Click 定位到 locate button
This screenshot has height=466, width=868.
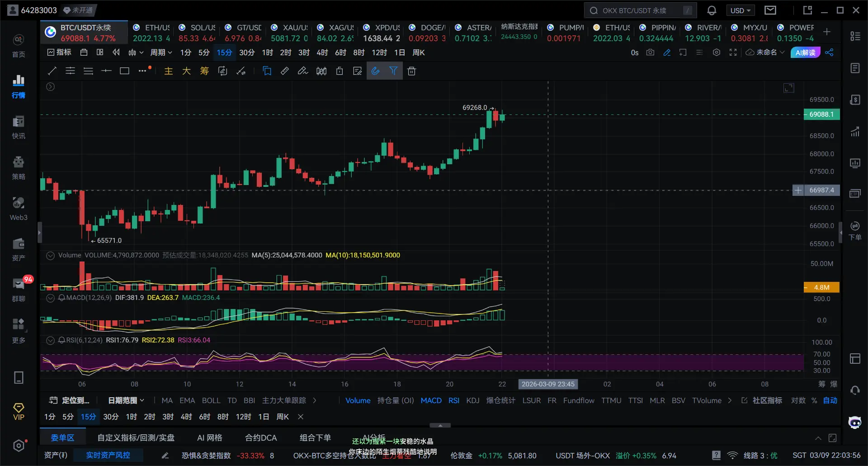[69, 400]
